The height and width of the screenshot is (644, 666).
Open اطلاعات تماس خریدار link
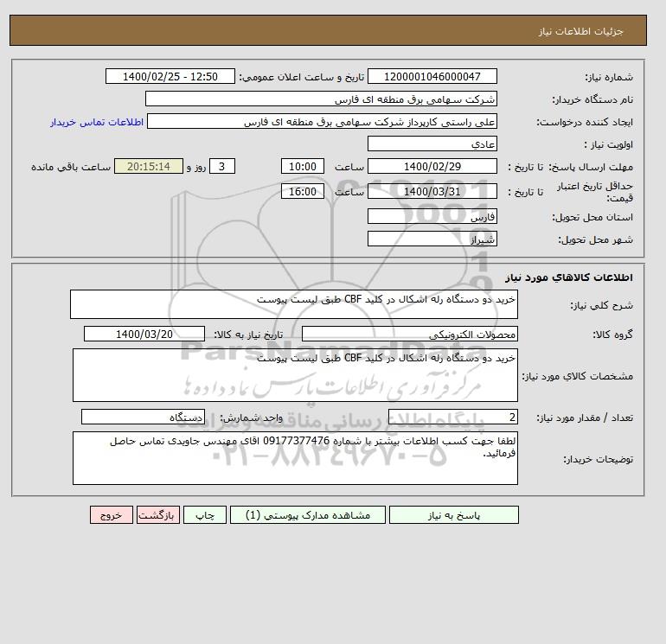pos(97,122)
